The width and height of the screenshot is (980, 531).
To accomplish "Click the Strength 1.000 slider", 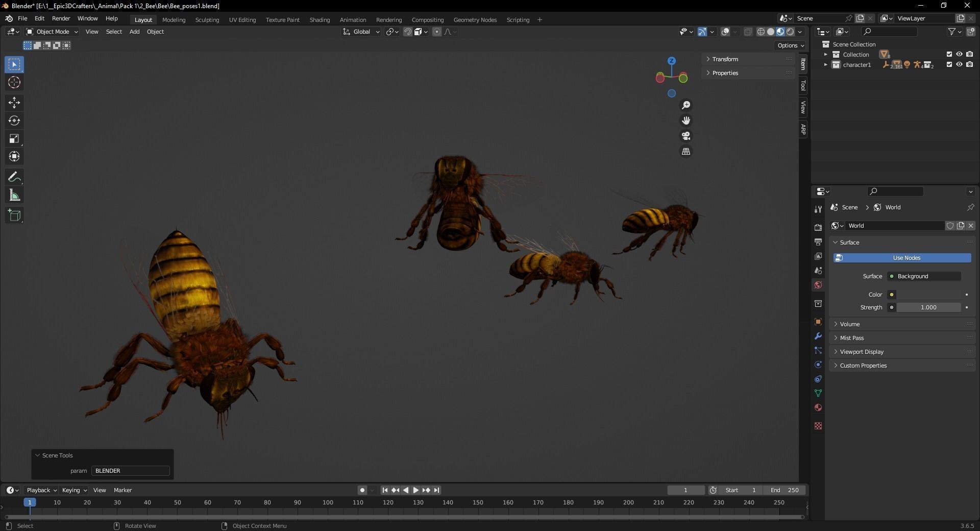I will coord(928,307).
